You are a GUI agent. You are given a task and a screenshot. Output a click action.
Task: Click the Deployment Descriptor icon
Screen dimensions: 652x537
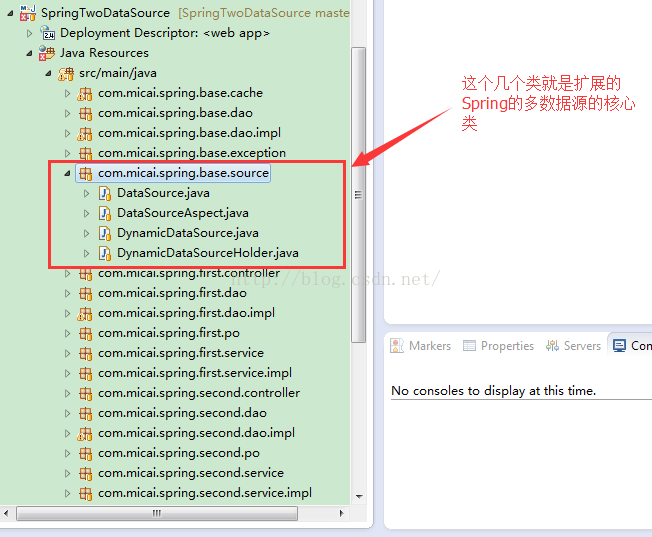(47, 33)
